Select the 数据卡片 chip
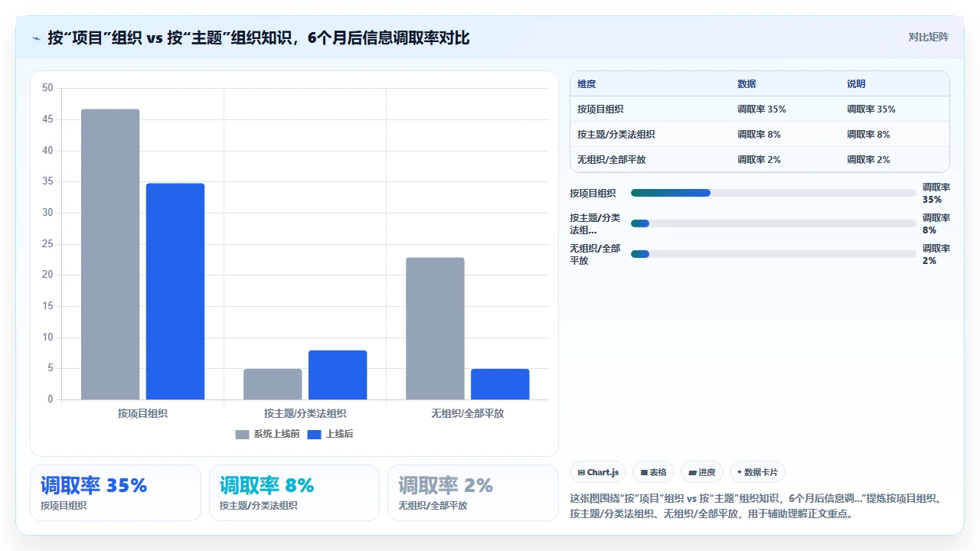This screenshot has width=980, height=551. click(757, 472)
